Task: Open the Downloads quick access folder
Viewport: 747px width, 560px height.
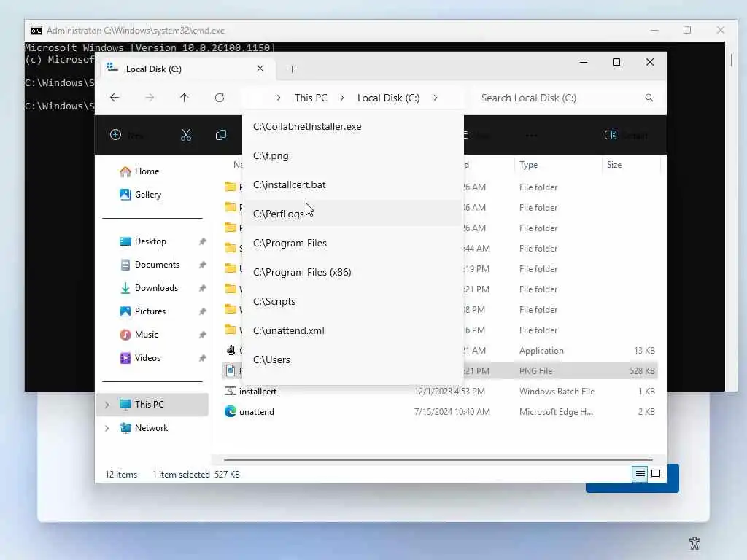Action: [156, 288]
